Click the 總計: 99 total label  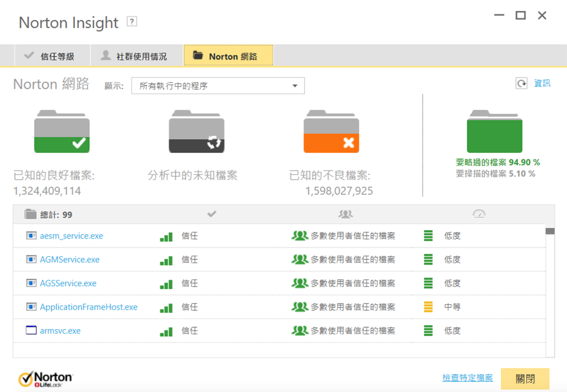click(x=56, y=215)
